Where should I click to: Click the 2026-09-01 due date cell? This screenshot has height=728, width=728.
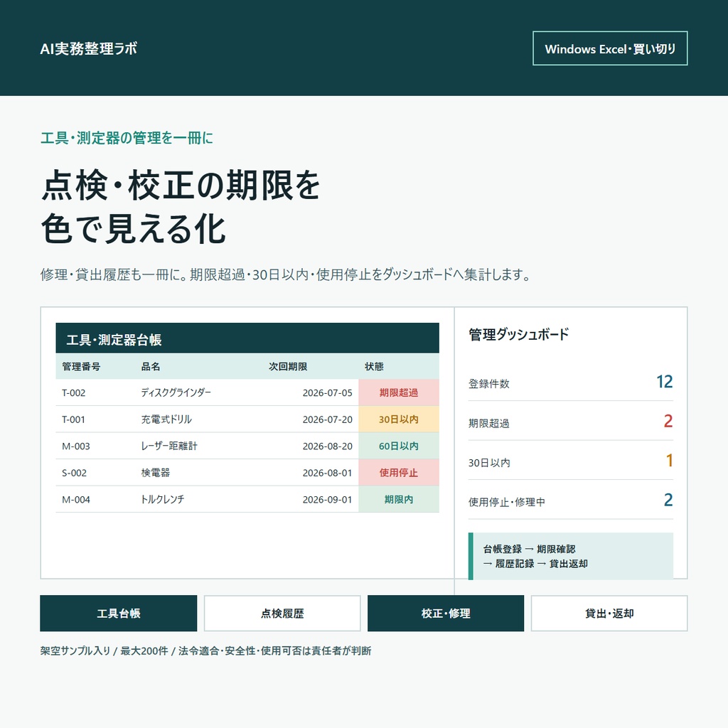click(x=327, y=500)
